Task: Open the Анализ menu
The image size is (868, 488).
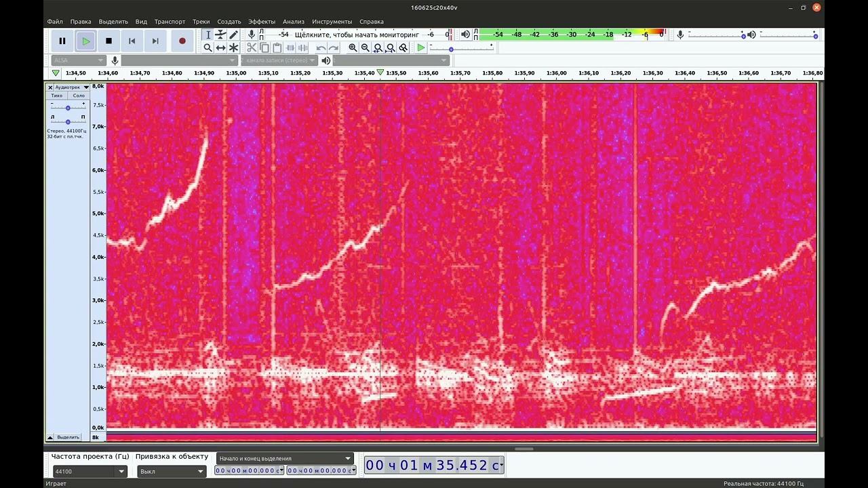Action: [294, 22]
